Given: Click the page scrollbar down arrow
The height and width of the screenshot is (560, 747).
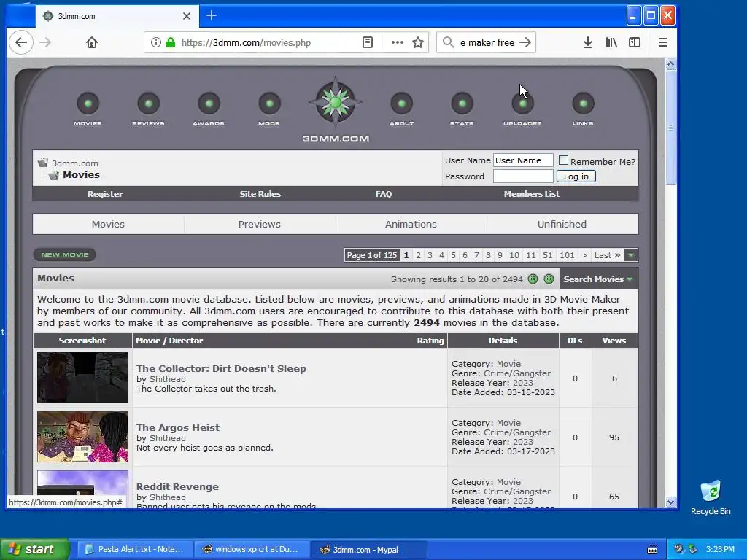Looking at the screenshot, I should pyautogui.click(x=670, y=502).
